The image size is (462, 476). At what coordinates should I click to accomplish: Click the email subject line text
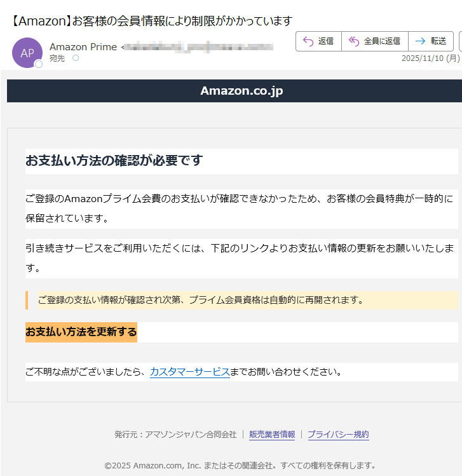pos(152,21)
